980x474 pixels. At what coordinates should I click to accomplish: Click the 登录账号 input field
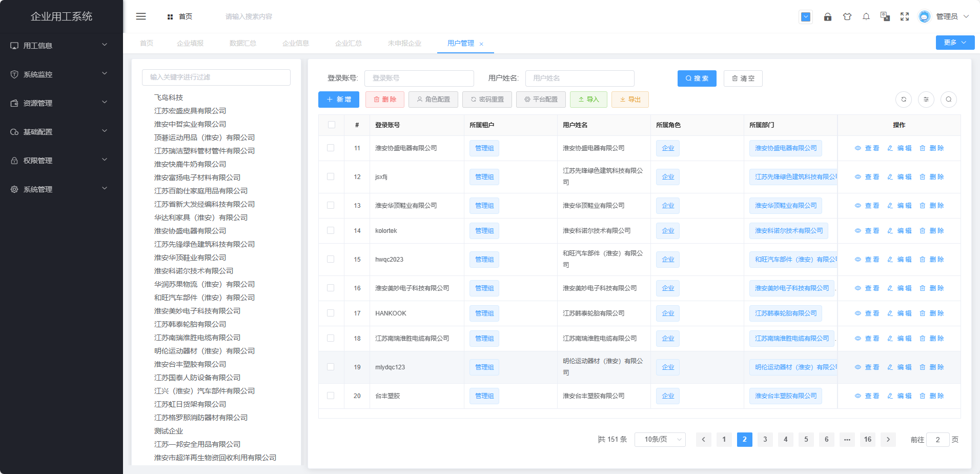(419, 78)
